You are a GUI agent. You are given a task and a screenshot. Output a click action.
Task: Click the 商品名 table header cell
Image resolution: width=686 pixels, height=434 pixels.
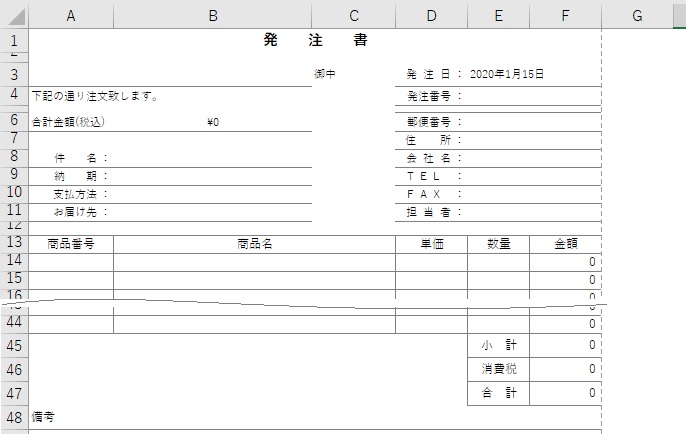(x=254, y=243)
